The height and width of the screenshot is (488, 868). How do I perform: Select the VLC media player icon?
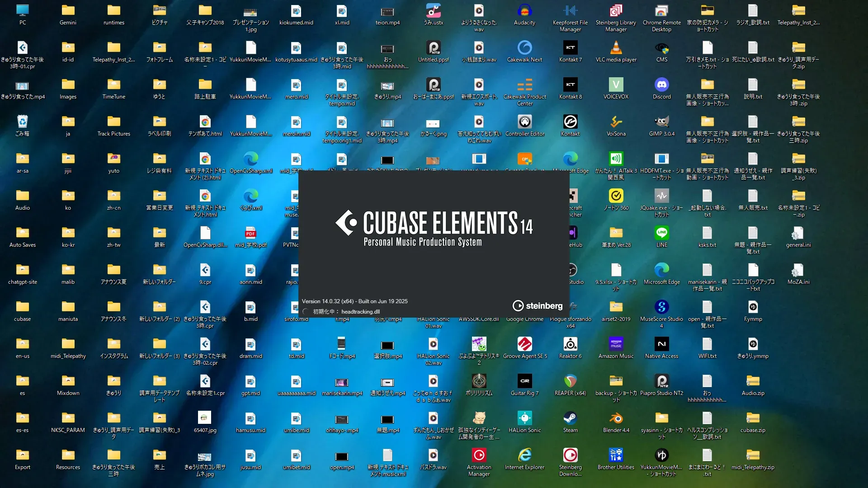616,48
